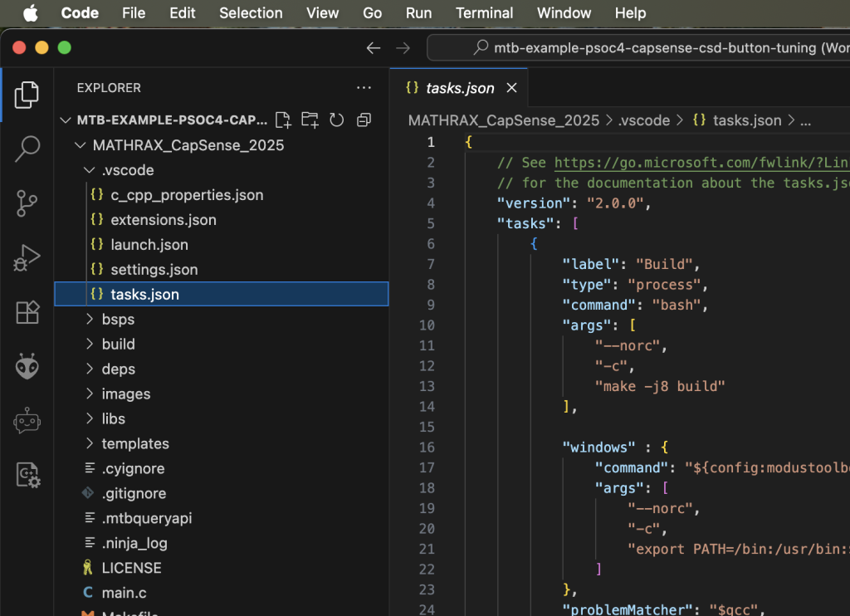Open the Go menu
Image resolution: width=850 pixels, height=616 pixels.
pyautogui.click(x=373, y=13)
